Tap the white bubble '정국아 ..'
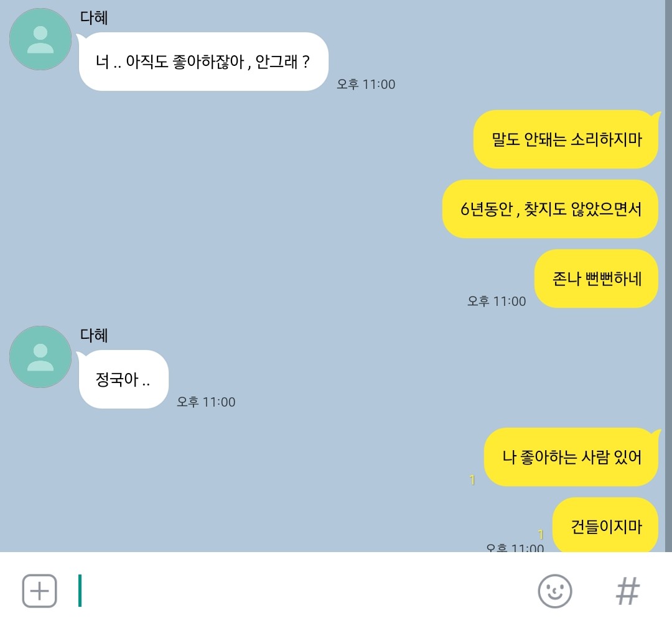This screenshot has width=672, height=618. 124,379
